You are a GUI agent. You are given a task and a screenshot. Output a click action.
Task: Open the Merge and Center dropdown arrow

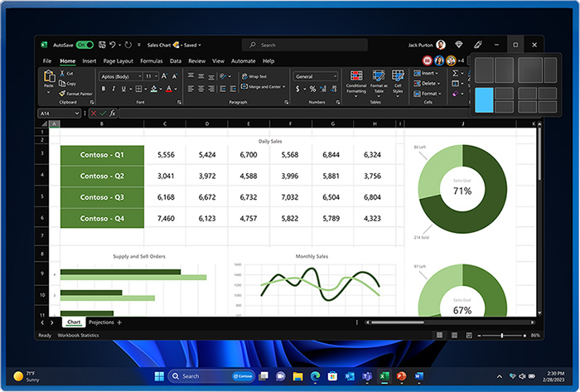pos(284,86)
